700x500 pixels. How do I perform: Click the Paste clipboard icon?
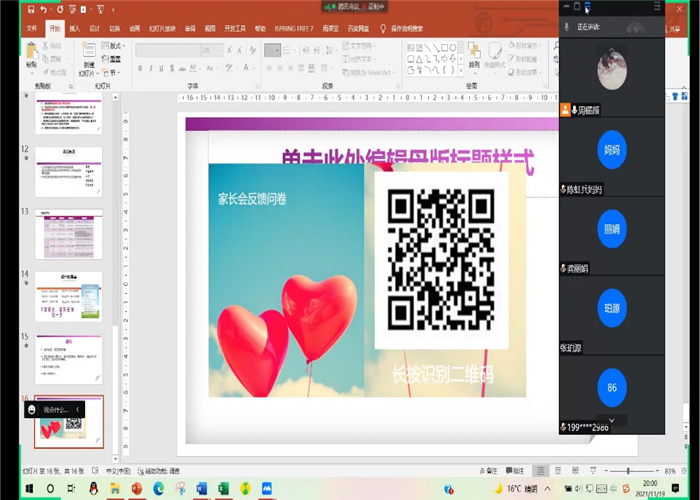(32, 51)
